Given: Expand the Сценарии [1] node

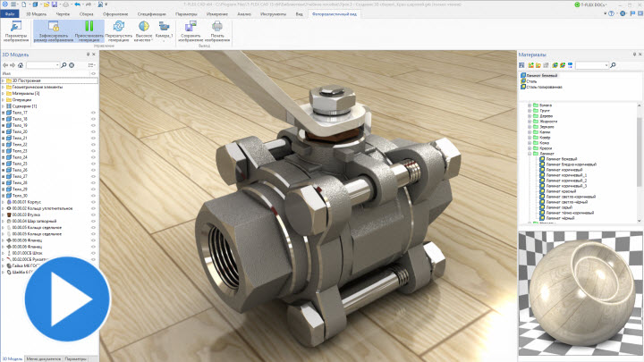Looking at the screenshot, I should tap(4, 106).
